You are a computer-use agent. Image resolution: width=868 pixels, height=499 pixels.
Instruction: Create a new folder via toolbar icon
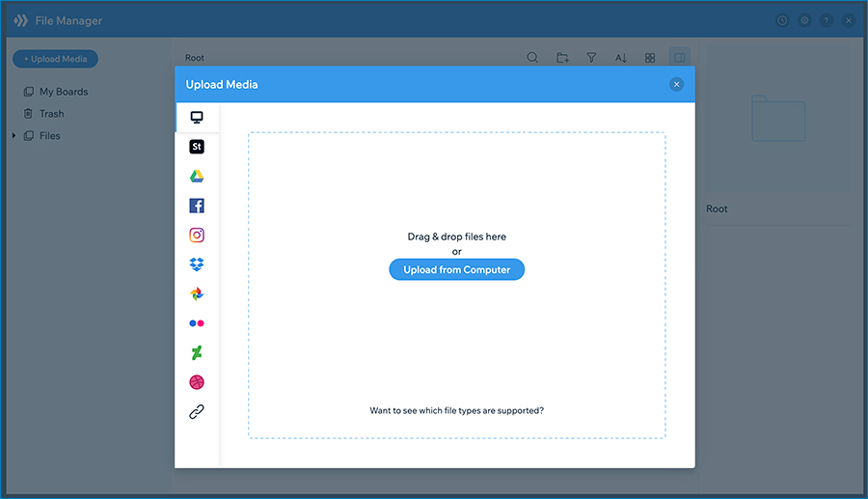[x=562, y=58]
